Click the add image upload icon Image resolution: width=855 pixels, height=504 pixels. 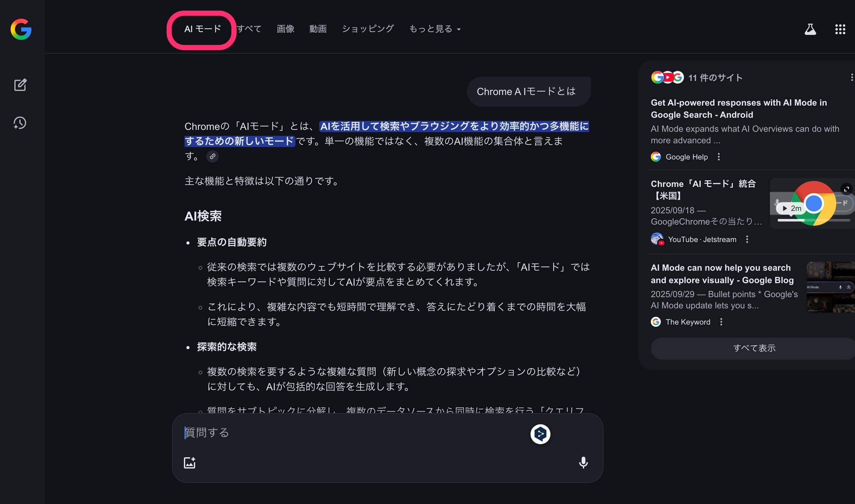click(x=190, y=463)
